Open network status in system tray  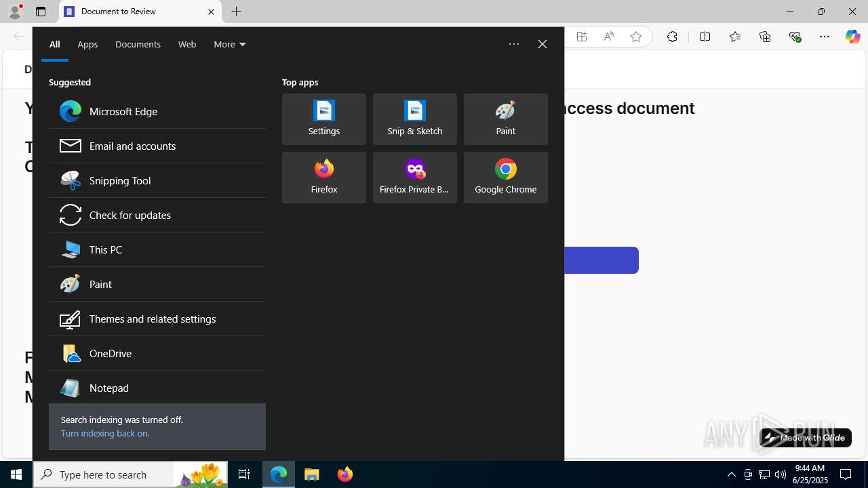point(764,474)
